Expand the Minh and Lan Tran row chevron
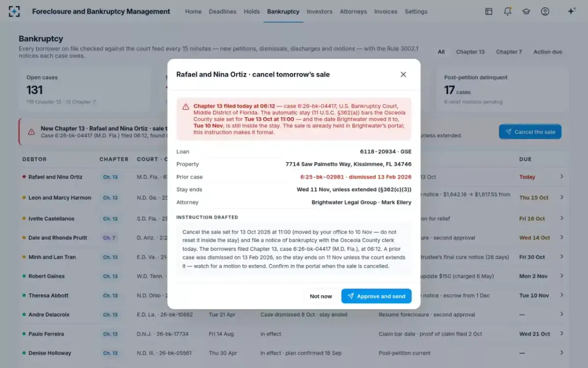Screen dimensions: 588x368 (x=562, y=257)
